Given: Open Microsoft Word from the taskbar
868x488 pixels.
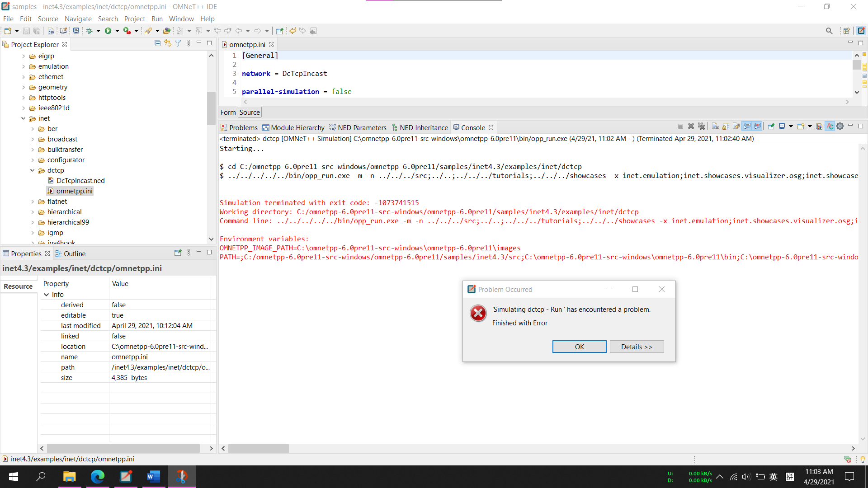Looking at the screenshot, I should click(x=154, y=476).
